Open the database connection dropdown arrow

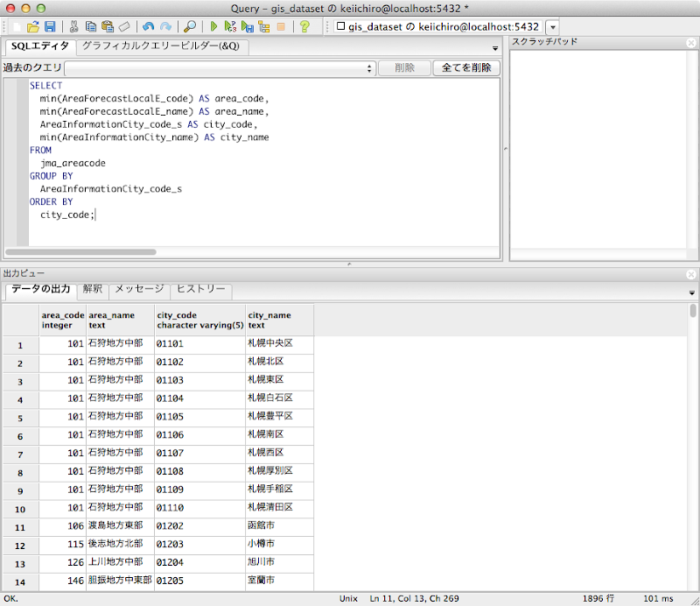click(552, 27)
